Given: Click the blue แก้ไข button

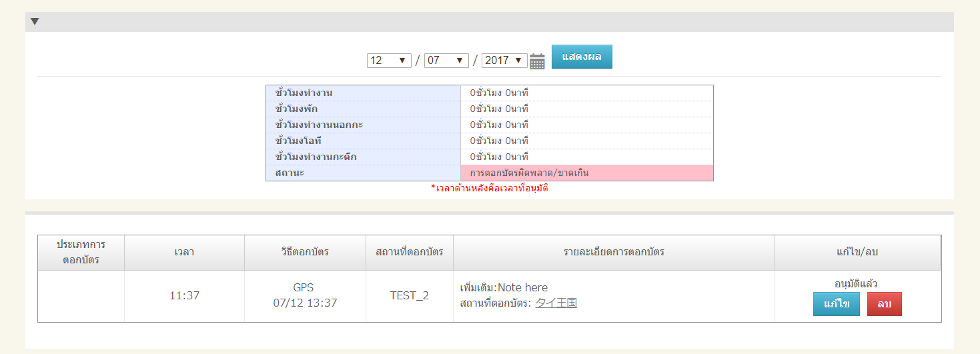Looking at the screenshot, I should tap(836, 304).
